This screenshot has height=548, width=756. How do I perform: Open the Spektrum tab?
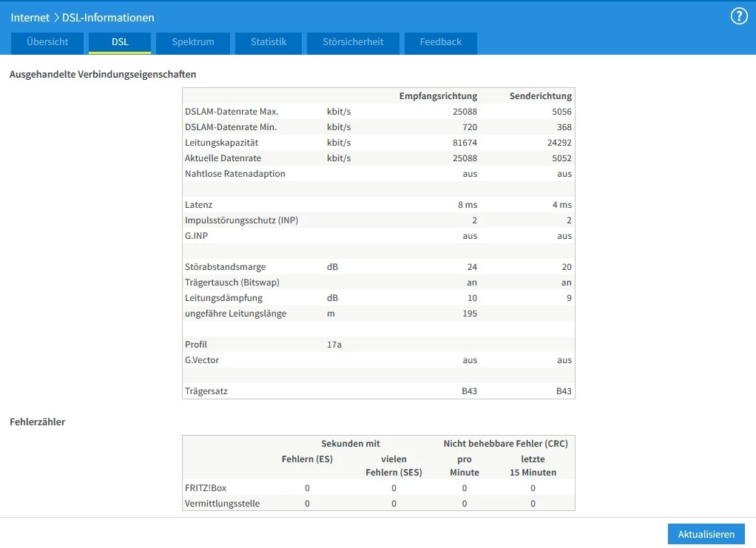click(193, 42)
